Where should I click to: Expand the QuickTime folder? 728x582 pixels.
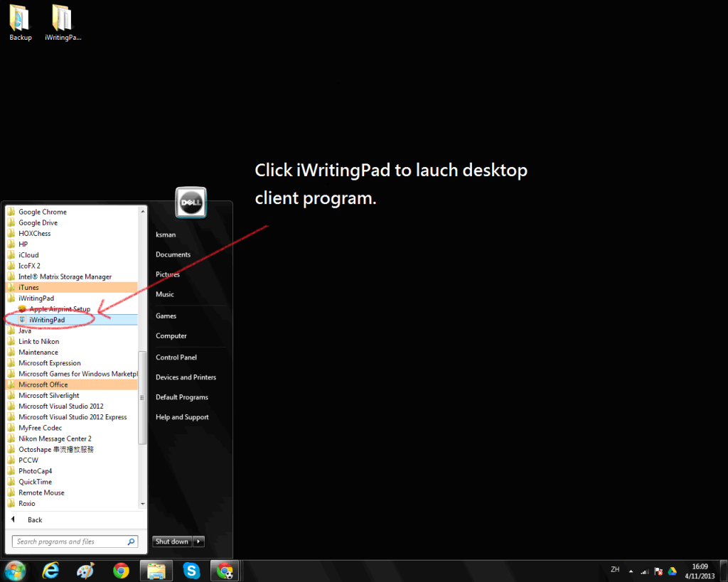pos(72,482)
